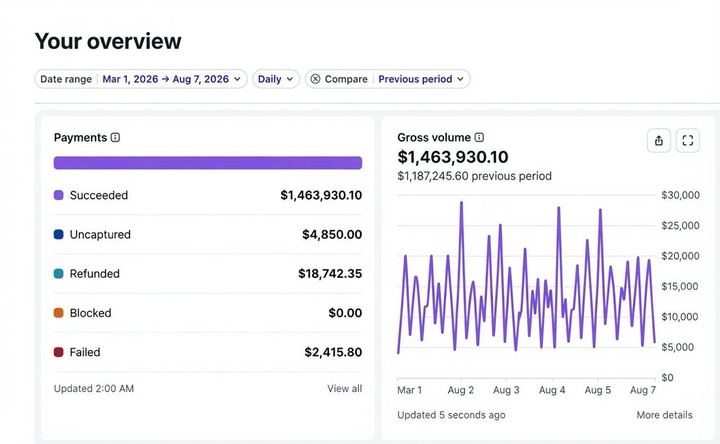Screen dimensions: 720x444
Task: Expand Gross volume chart to fullscreen
Action: coord(688,141)
